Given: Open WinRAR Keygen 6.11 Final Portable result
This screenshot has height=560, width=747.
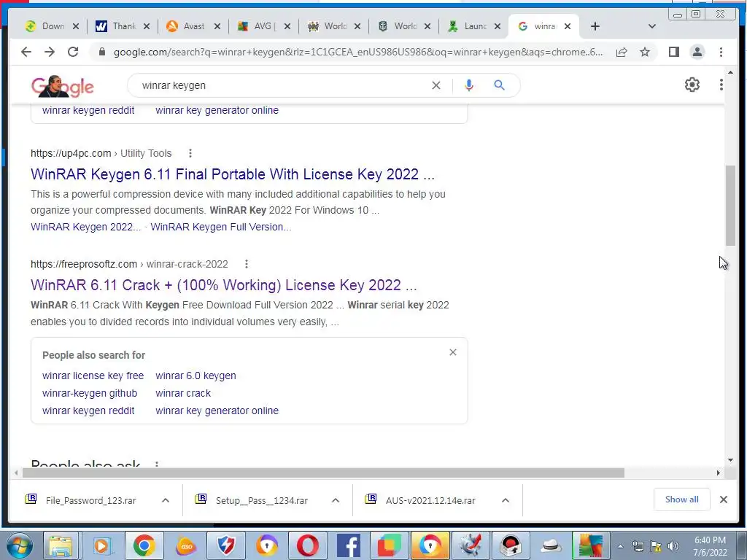Looking at the screenshot, I should point(233,174).
